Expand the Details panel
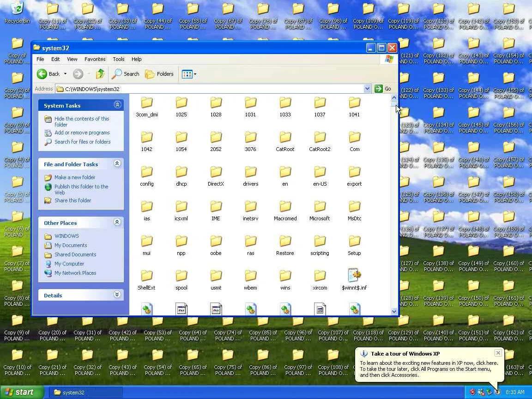The width and height of the screenshot is (532, 399). coord(117,295)
